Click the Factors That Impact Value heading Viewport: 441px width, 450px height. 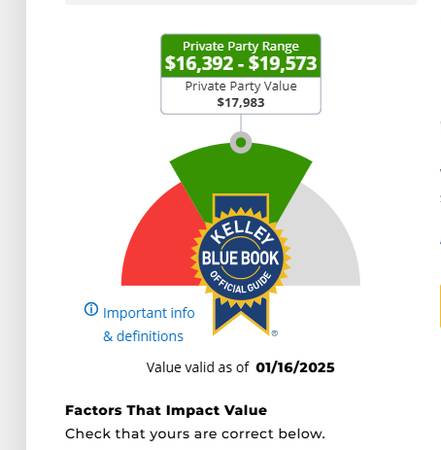(x=166, y=410)
